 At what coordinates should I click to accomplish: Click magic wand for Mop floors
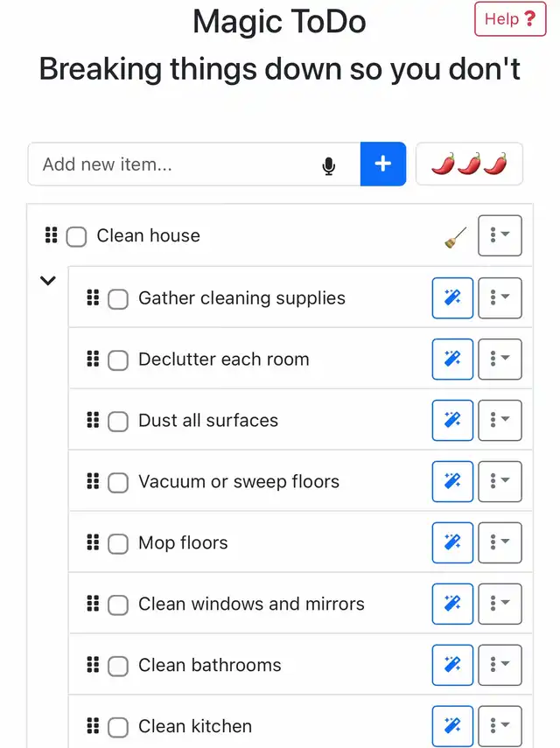[x=452, y=543]
